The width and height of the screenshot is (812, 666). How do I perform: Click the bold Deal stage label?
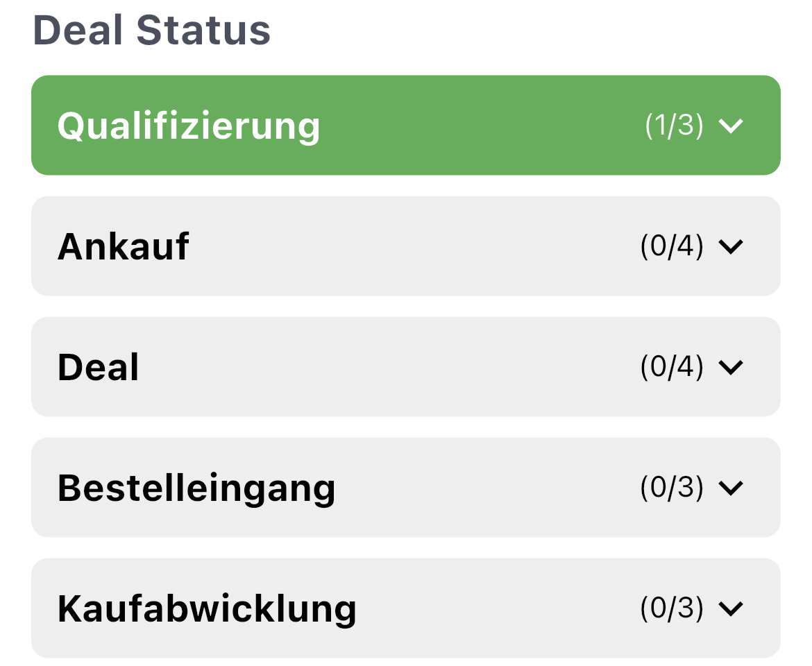click(99, 367)
